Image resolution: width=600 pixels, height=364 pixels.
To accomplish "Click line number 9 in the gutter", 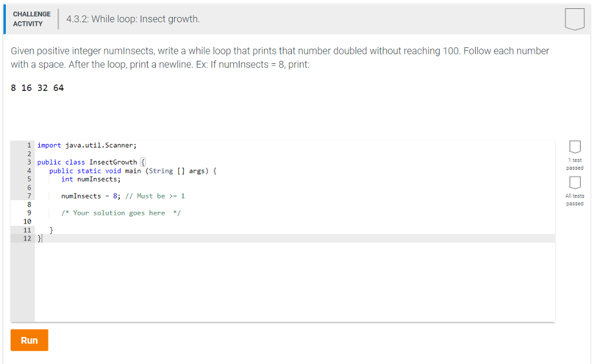I will tap(29, 212).
